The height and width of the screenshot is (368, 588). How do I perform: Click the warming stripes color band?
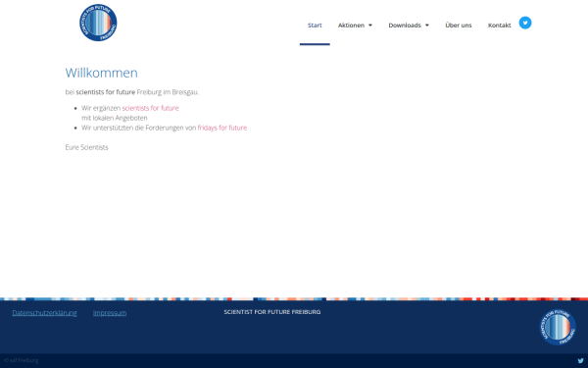click(294, 299)
